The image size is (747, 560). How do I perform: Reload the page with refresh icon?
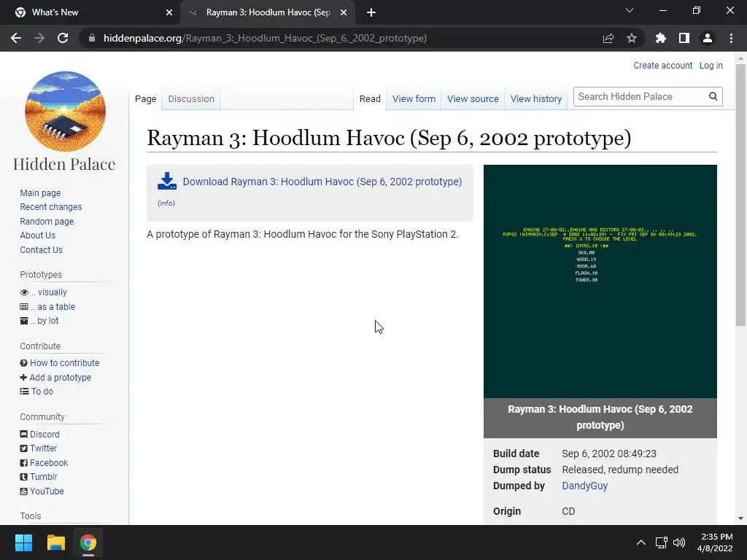click(x=63, y=38)
